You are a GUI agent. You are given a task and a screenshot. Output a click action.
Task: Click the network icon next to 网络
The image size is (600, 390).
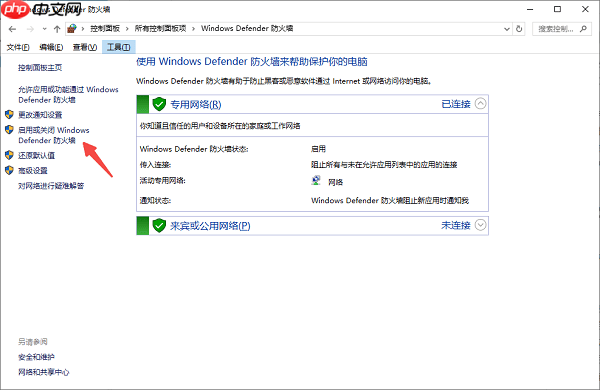316,181
